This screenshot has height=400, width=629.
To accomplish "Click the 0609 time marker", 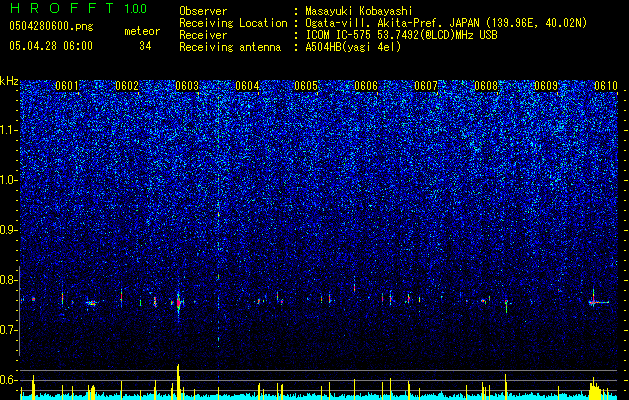I will coord(546,86).
